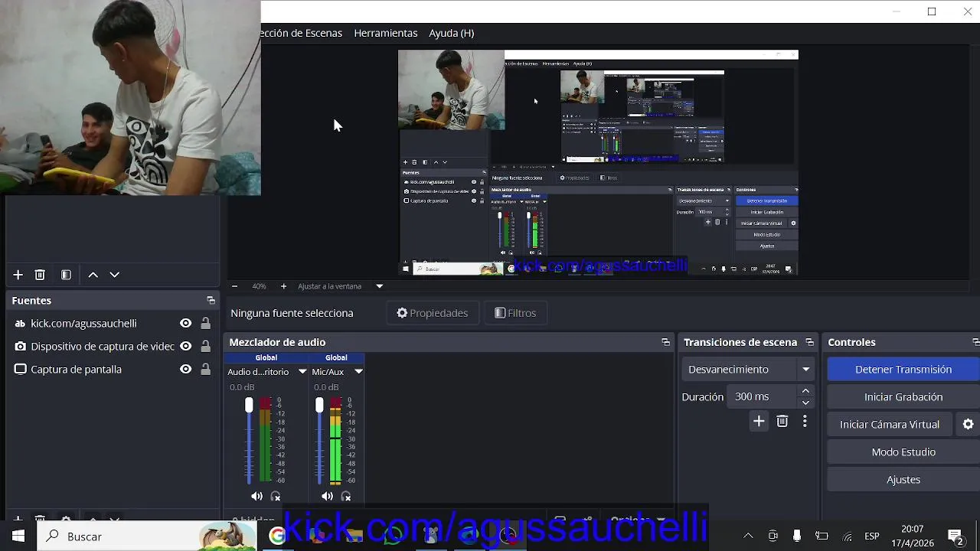Move scene down arrow icon
Screen dimensions: 980x551
115,275
